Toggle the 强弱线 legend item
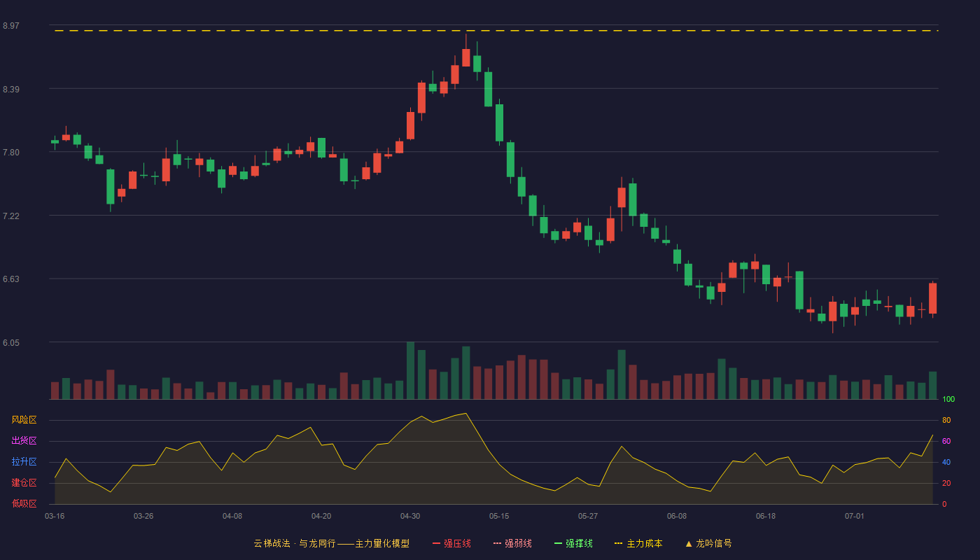Viewport: 980px width, 560px height. click(x=512, y=543)
